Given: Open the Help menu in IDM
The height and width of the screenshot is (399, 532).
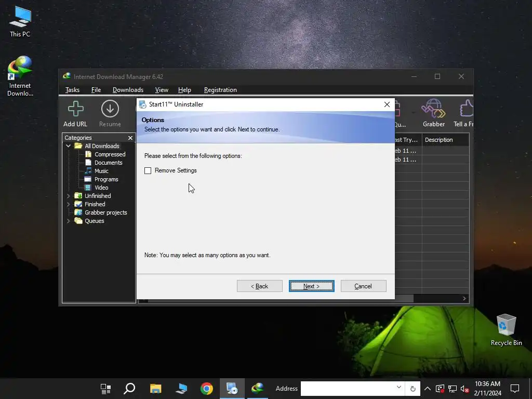Looking at the screenshot, I should 184,90.
